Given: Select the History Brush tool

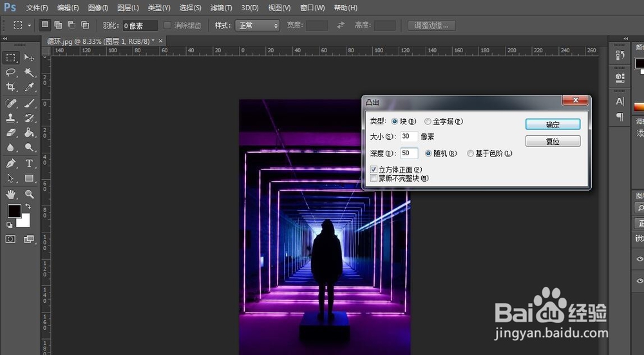Looking at the screenshot, I should (x=29, y=118).
